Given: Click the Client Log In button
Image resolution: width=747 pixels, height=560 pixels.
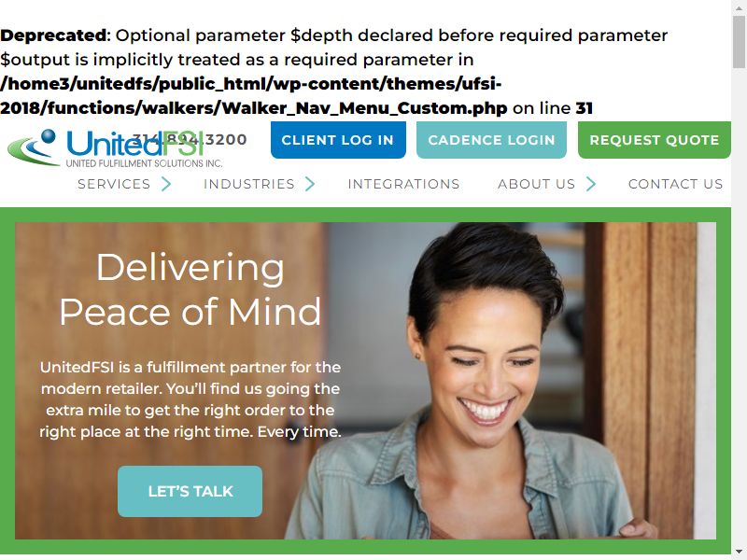Looking at the screenshot, I should point(338,140).
